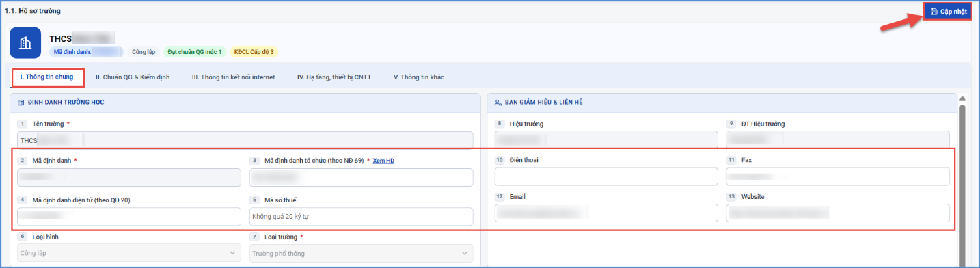This screenshot has height=268, width=980.
Task: Focus the Mã số thuế input field
Action: (361, 217)
